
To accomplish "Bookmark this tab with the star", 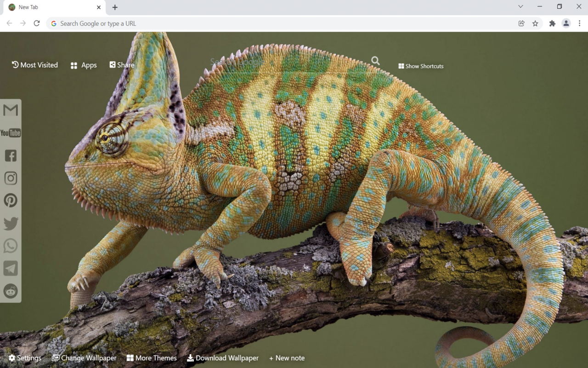I will coord(535,23).
